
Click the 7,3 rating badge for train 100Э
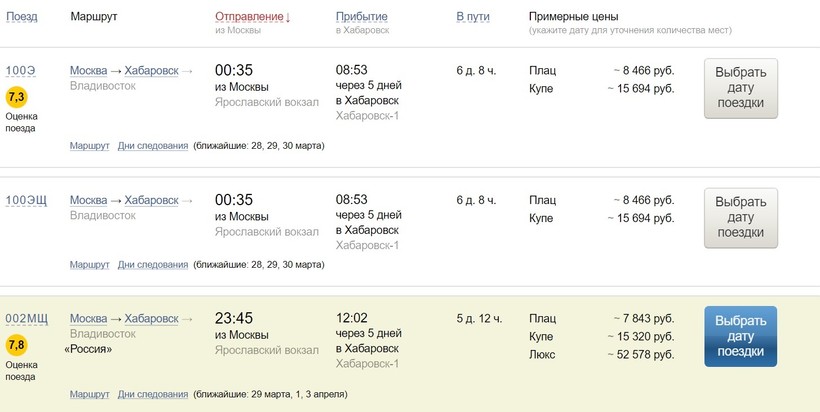(x=17, y=97)
